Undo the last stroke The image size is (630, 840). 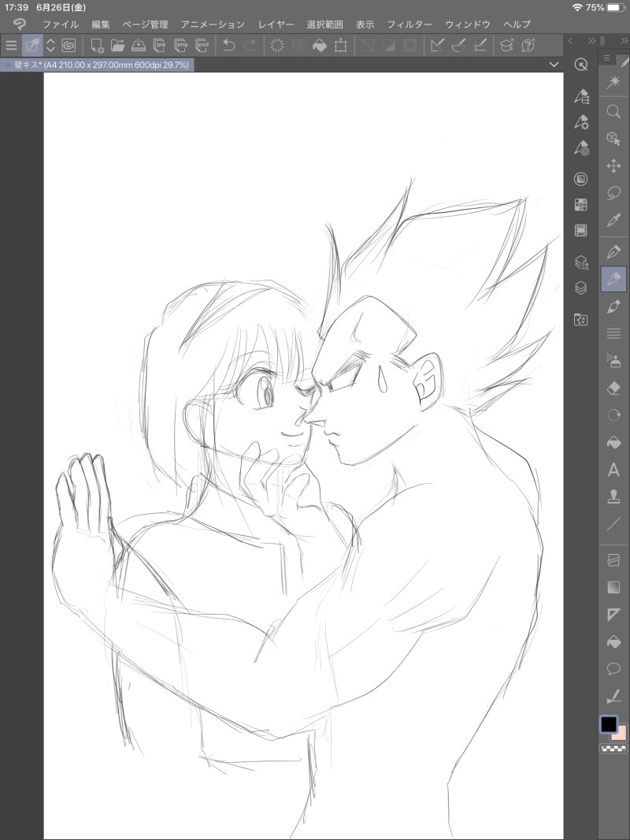tap(229, 46)
